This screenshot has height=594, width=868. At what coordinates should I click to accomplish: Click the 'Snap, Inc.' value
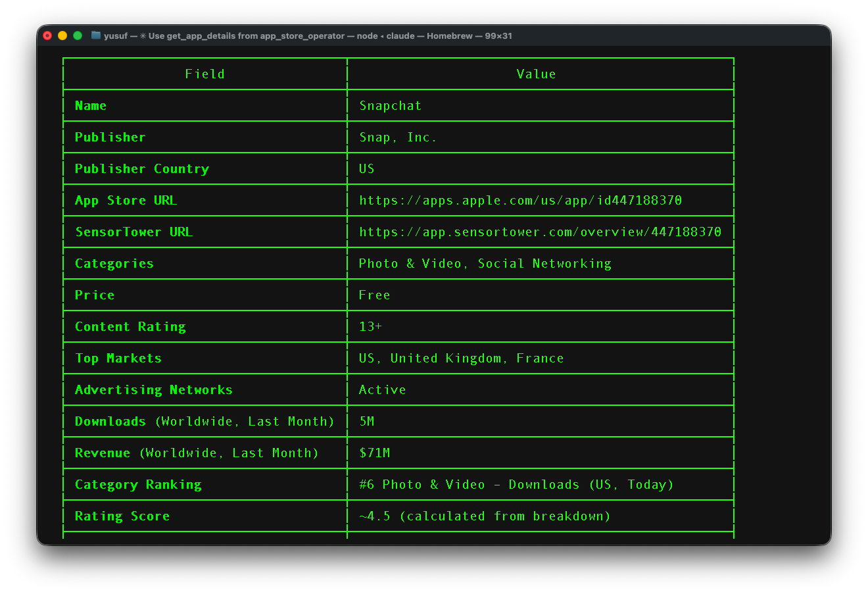tap(398, 137)
